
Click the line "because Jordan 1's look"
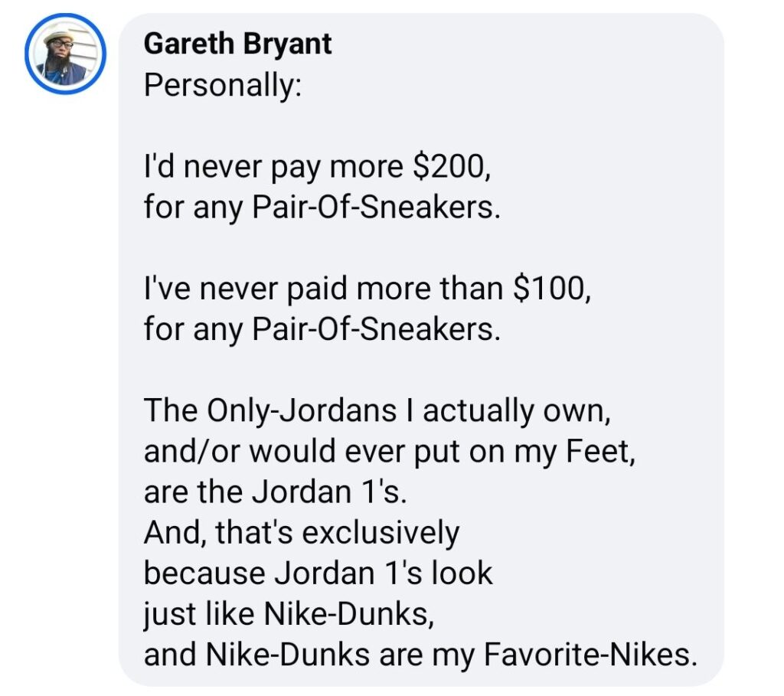318,573
